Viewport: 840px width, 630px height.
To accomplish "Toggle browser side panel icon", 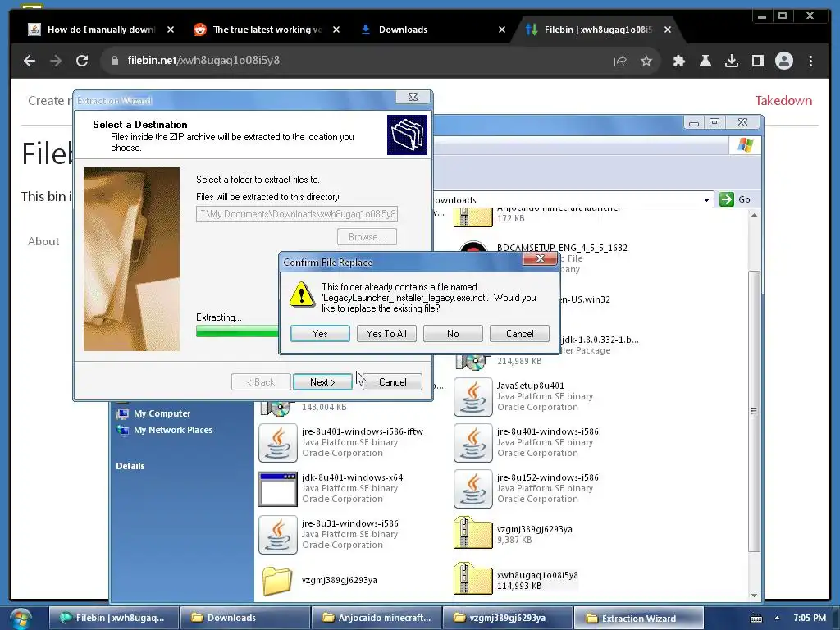I will (x=757, y=61).
